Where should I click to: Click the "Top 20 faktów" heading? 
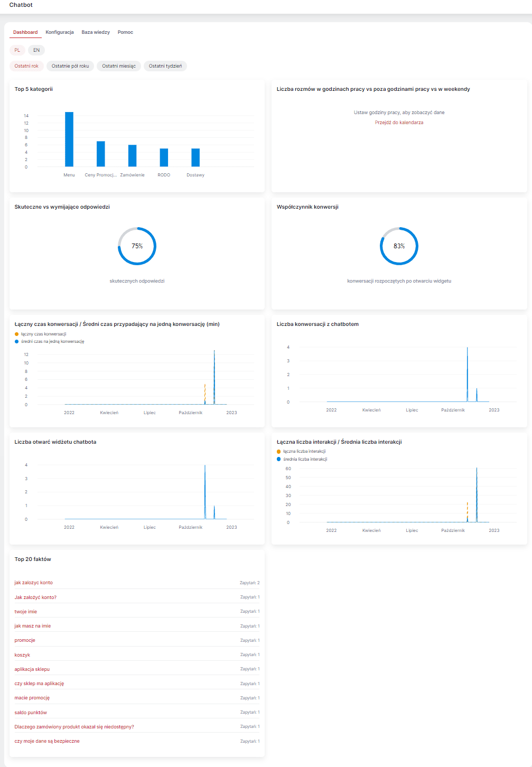coord(33,559)
